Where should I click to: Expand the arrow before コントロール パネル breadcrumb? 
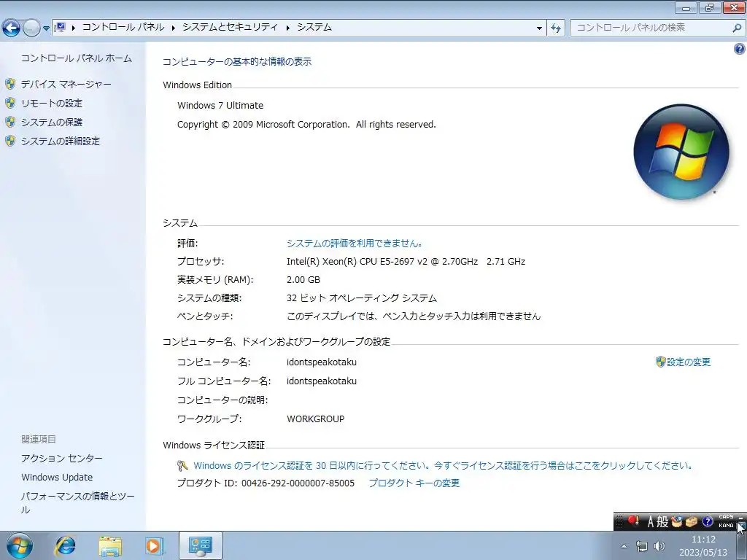pyautogui.click(x=74, y=28)
